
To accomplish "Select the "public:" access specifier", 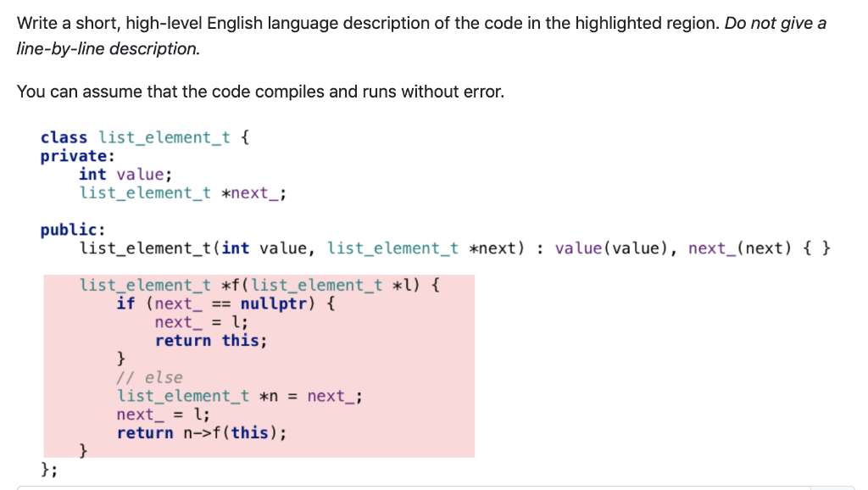I will (x=73, y=230).
